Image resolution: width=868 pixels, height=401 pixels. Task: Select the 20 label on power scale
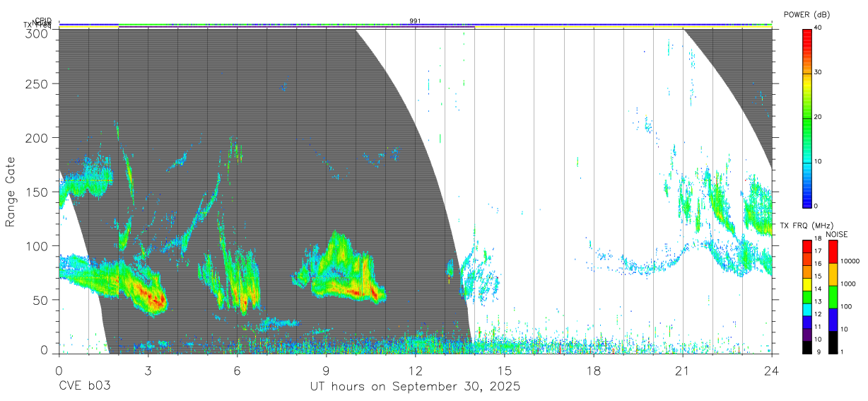tap(819, 117)
